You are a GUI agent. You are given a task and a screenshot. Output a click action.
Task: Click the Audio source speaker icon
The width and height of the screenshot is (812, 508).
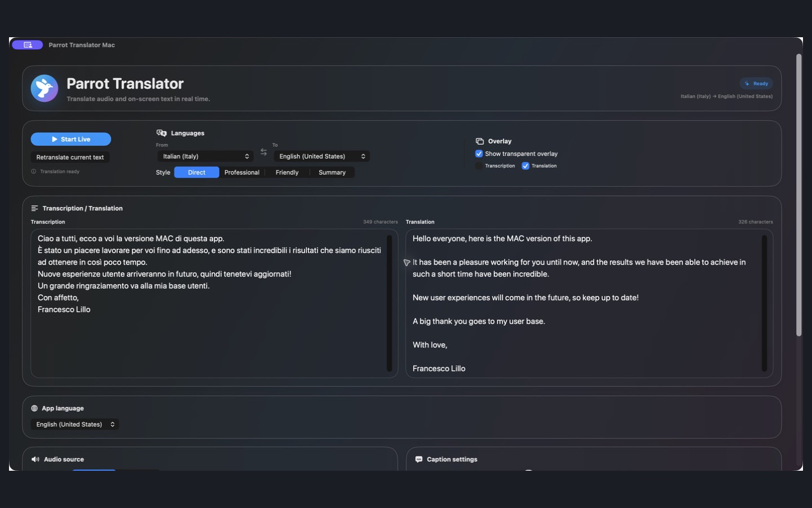coord(36,459)
